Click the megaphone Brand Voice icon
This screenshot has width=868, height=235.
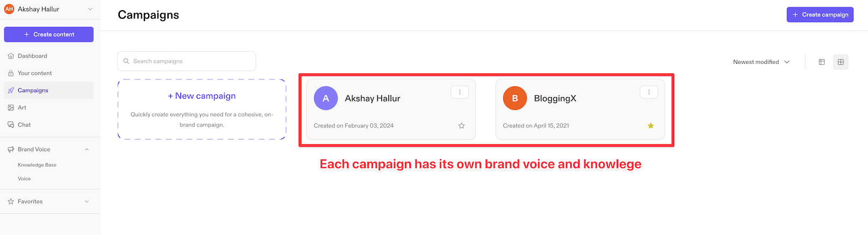tap(11, 150)
